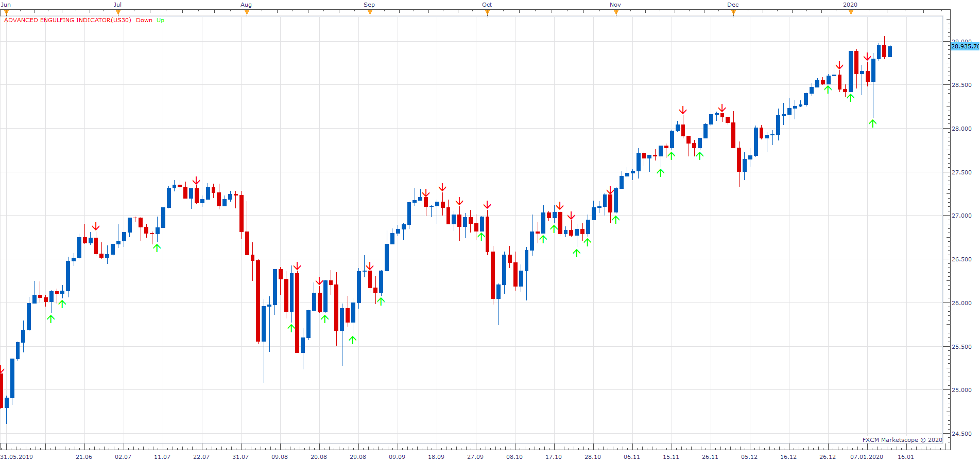Click the 24.500 price axis label
Viewport: 980px width, 463px height.
[961, 434]
